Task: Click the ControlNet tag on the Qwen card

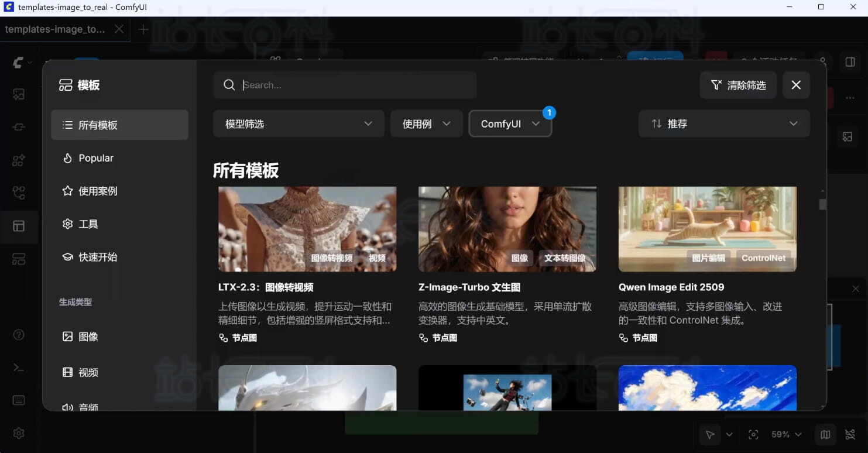Action: pos(764,258)
